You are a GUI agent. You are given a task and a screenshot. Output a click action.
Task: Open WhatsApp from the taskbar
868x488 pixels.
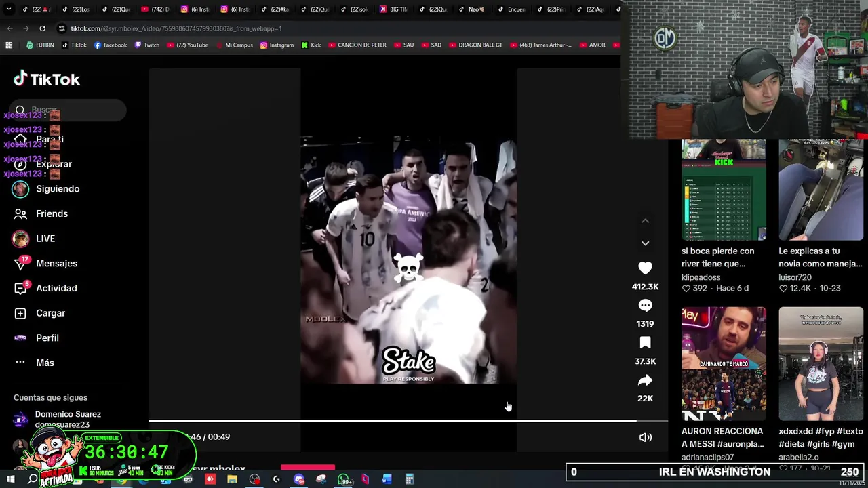[344, 480]
